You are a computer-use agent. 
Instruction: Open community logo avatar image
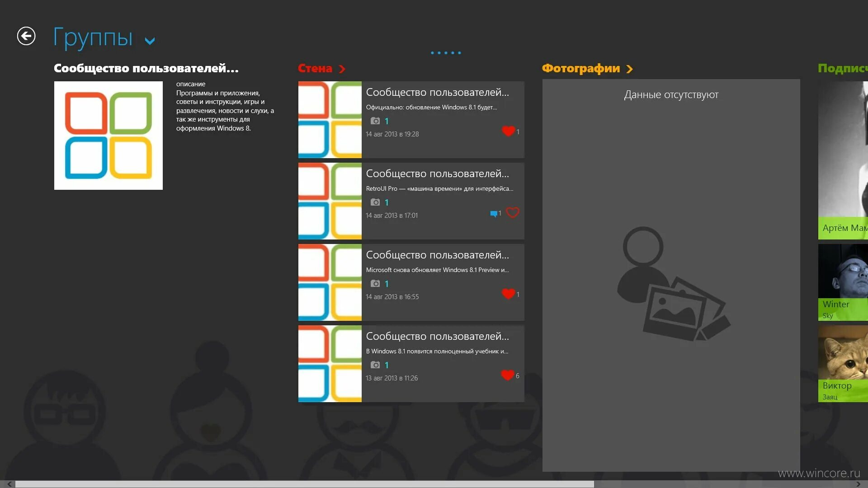pos(108,136)
